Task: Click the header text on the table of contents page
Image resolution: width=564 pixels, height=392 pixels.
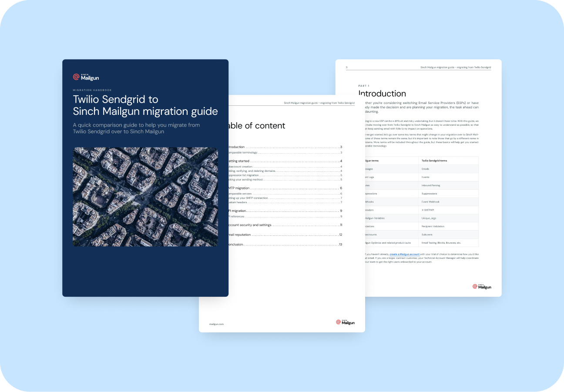Action: point(319,103)
